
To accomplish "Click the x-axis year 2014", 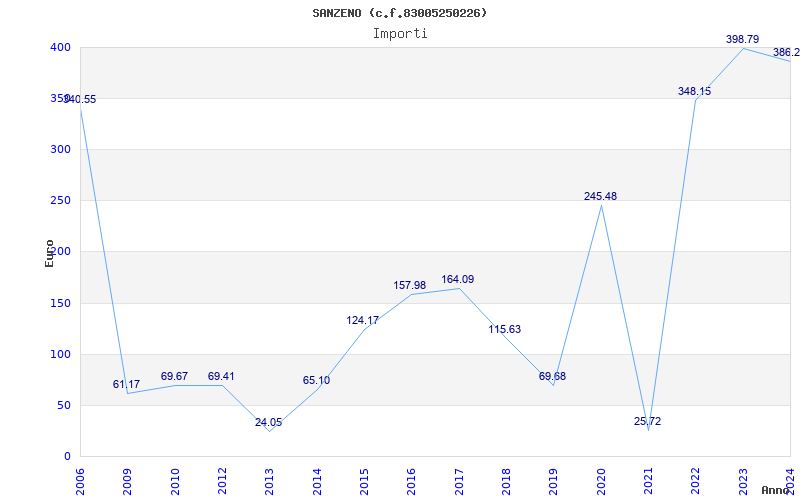I will [x=317, y=482].
